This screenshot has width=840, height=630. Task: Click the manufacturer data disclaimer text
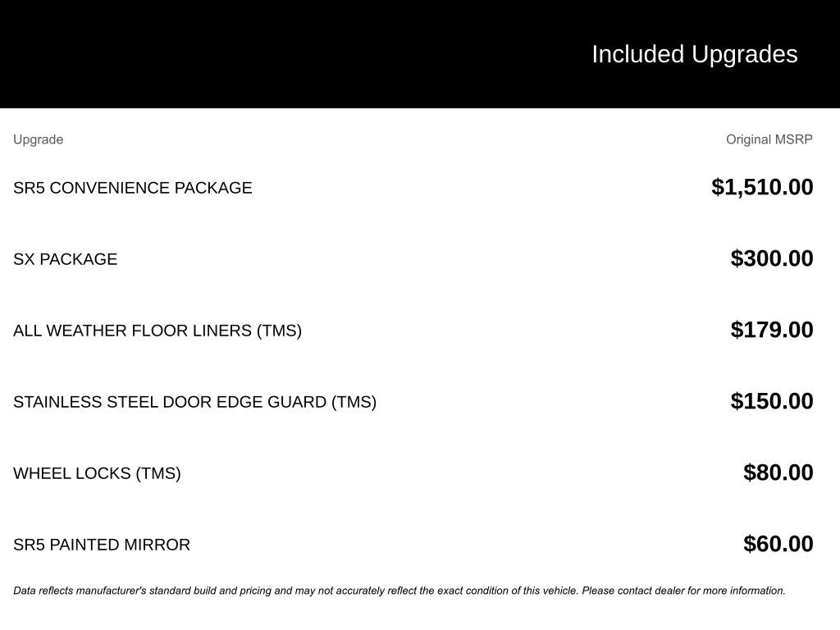(x=399, y=591)
